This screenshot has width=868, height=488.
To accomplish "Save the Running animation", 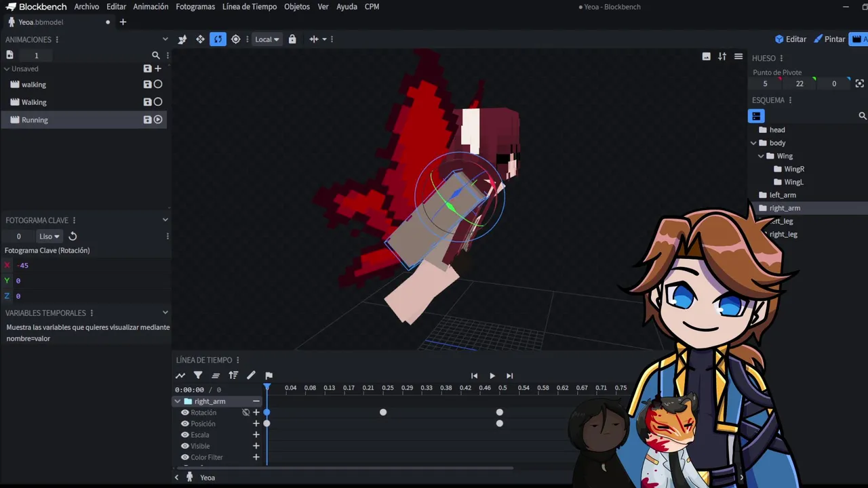I will point(147,119).
